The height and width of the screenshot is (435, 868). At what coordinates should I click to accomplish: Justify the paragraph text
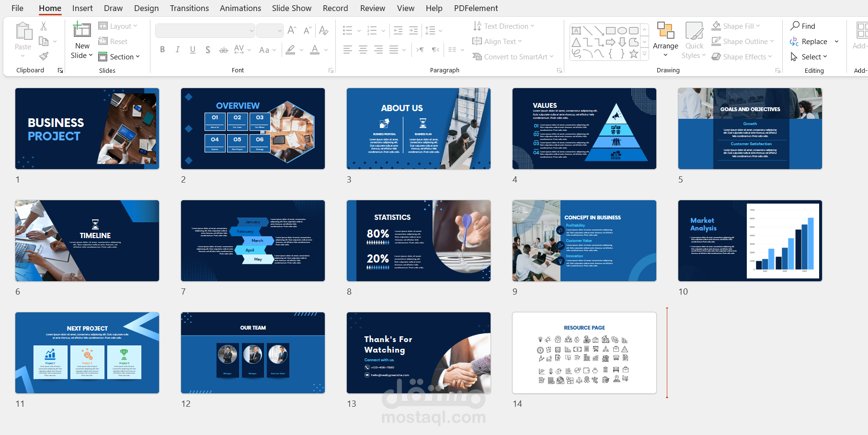394,49
